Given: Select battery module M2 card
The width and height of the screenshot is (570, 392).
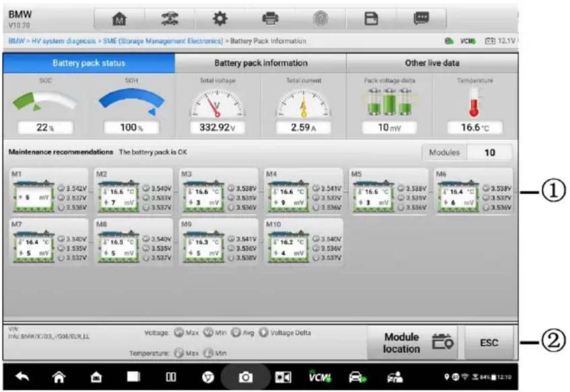Looking at the screenshot, I should [133, 191].
